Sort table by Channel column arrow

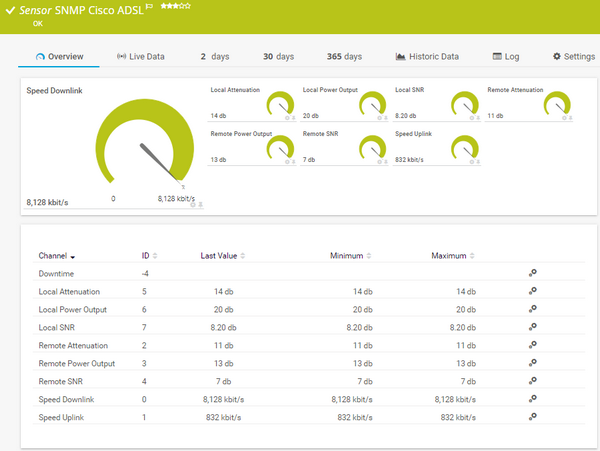point(72,256)
